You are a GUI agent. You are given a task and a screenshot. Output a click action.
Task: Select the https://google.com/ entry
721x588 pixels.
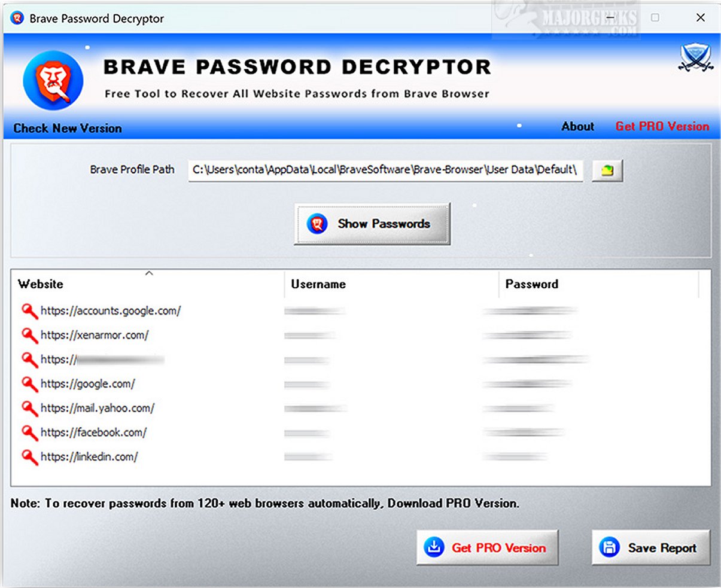(x=88, y=384)
